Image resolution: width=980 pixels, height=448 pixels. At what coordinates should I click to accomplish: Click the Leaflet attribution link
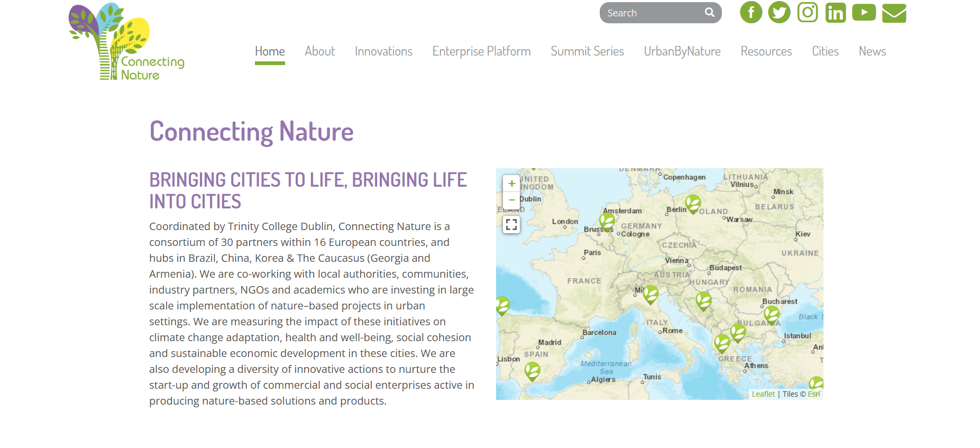point(763,394)
